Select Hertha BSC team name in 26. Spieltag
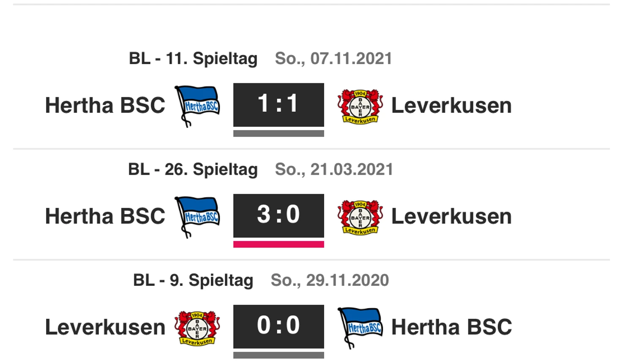The width and height of the screenshot is (617, 364). pos(105,216)
